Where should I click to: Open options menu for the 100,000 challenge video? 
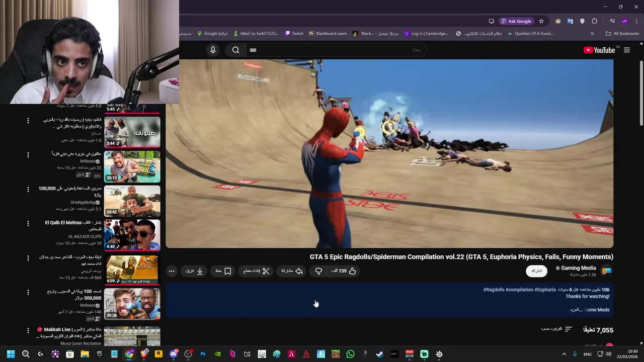coord(28,189)
